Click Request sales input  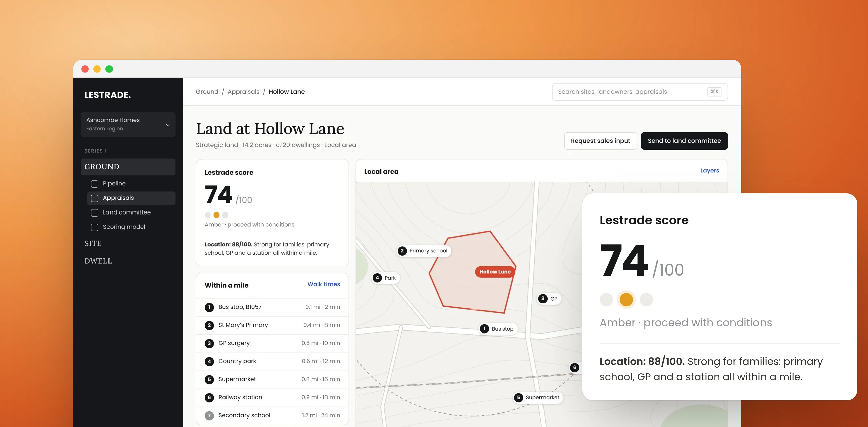tap(600, 141)
